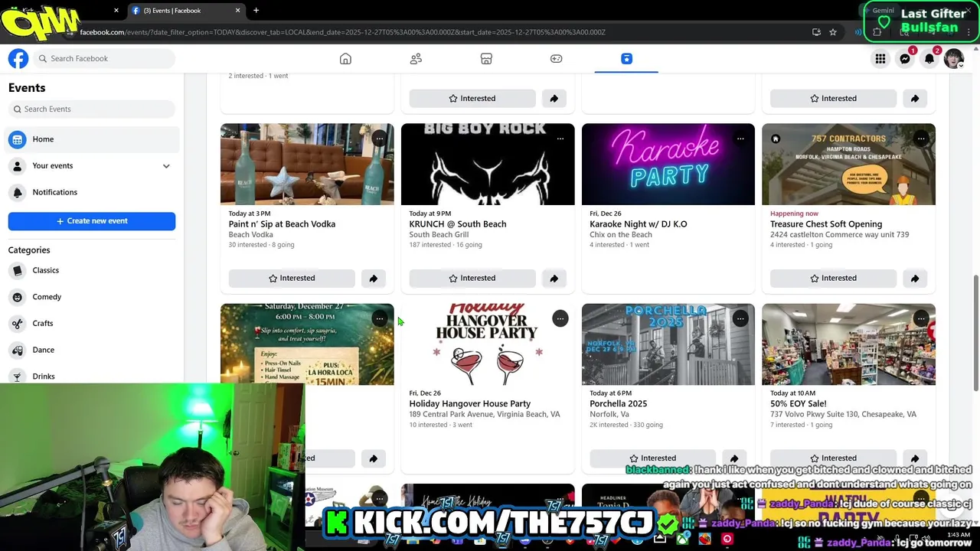The width and height of the screenshot is (980, 551).
Task: Focus the Search Facebook field
Action: point(103,58)
